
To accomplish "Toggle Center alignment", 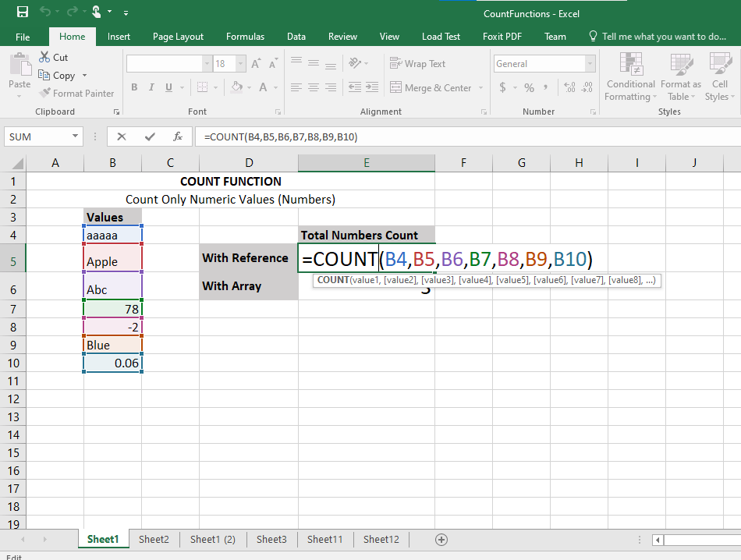I will 314,87.
